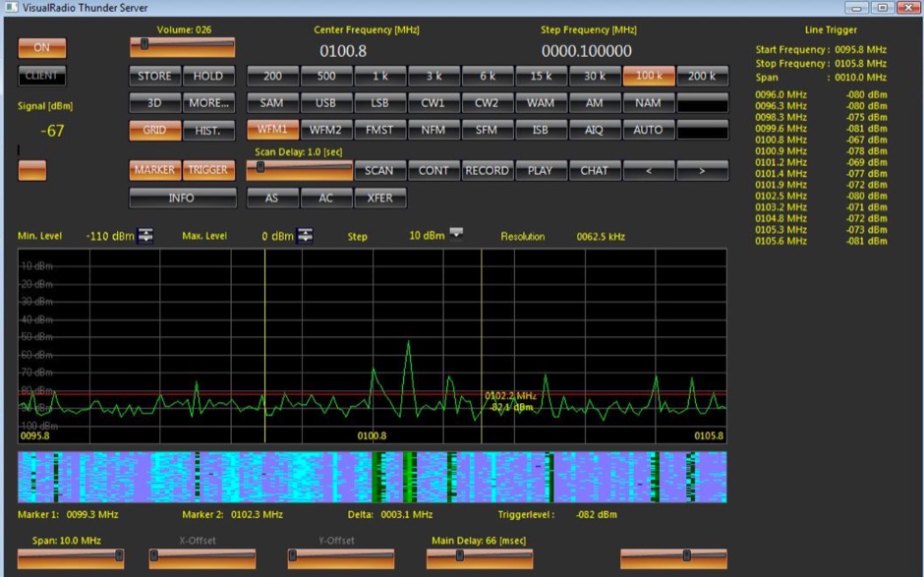Screen dimensions: 924x577
Task: Click the Min. Level stepper arrows
Action: [144, 236]
